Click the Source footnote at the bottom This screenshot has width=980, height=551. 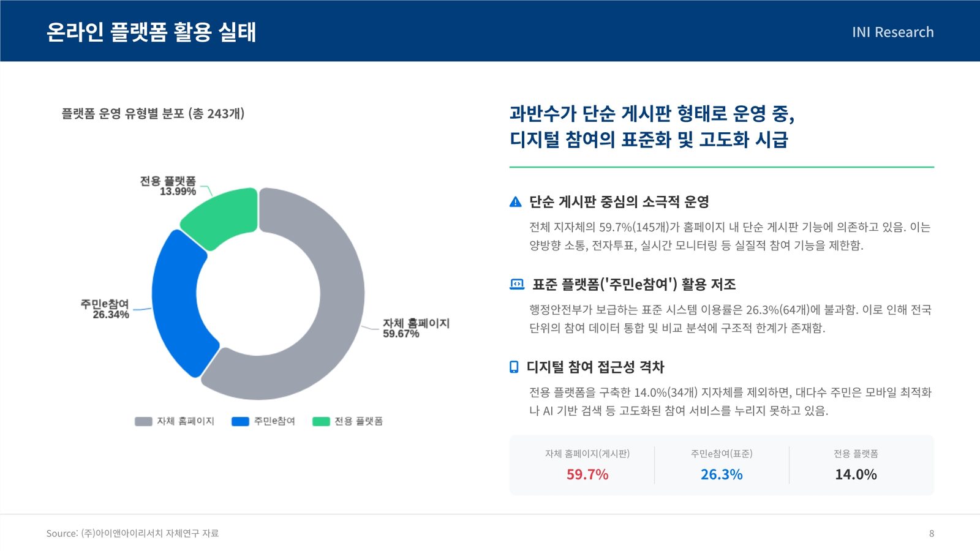coord(132,533)
